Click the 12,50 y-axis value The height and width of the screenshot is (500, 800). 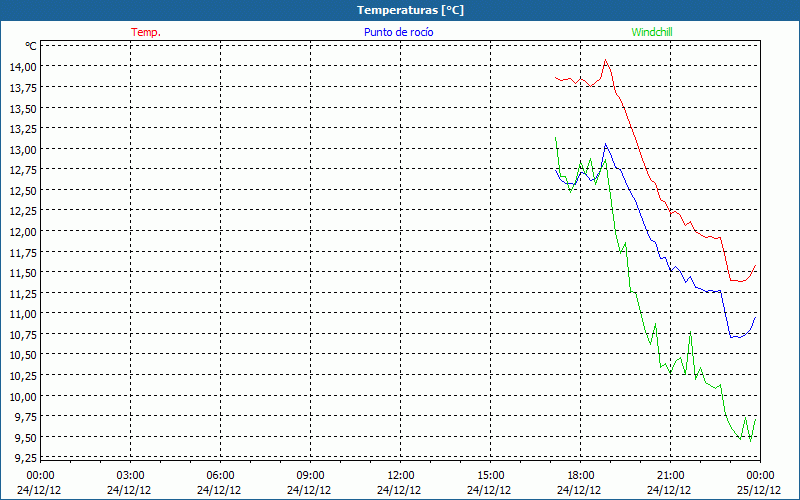[x=23, y=190]
